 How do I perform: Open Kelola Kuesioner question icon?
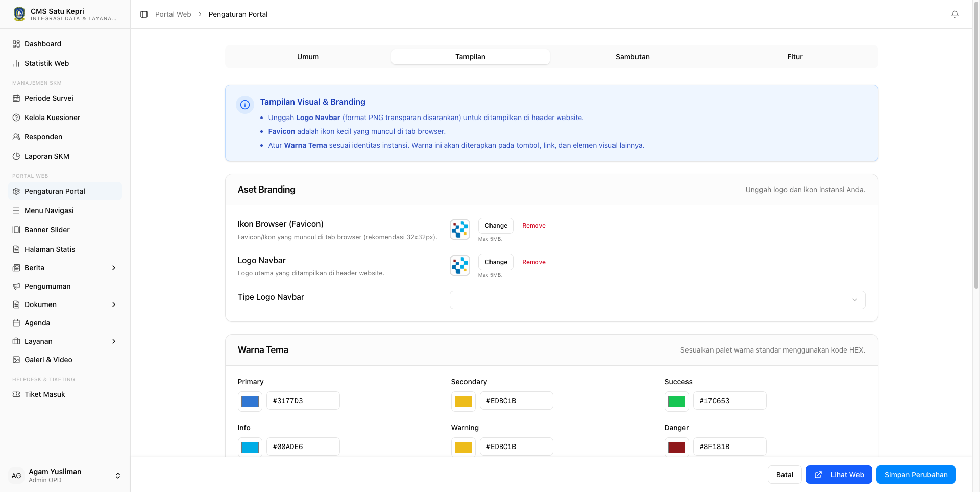click(x=16, y=118)
